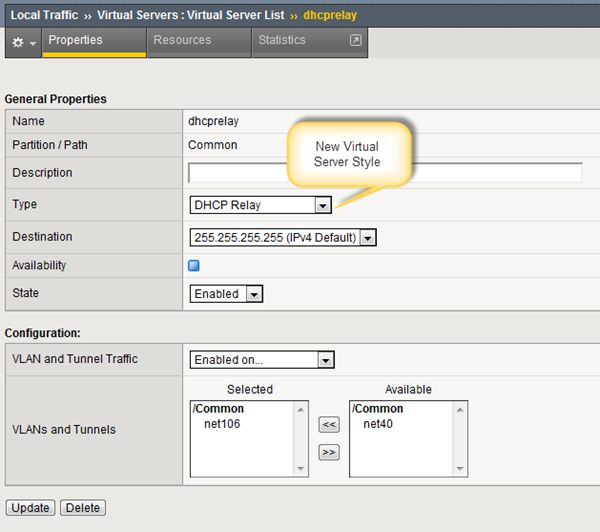Select net106 in the Selected list
Viewport: 600px width, 532px height.
tap(221, 424)
